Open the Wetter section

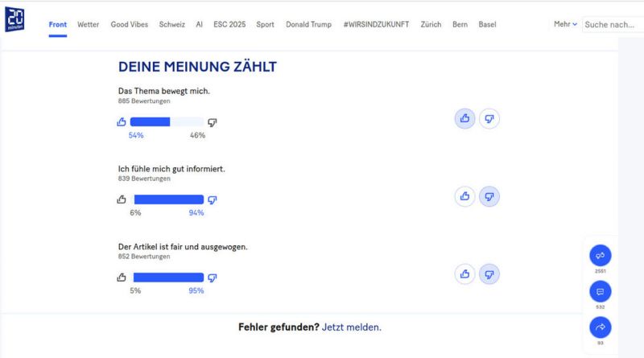89,24
